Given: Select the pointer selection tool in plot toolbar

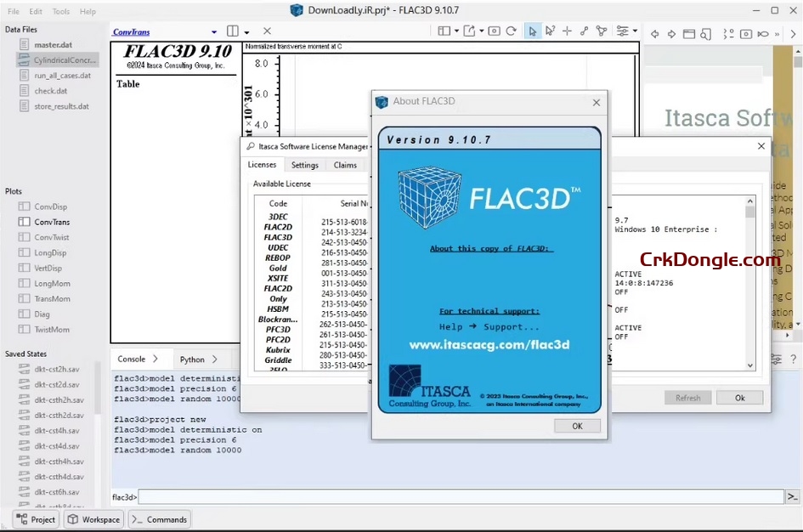Looking at the screenshot, I should tap(533, 31).
